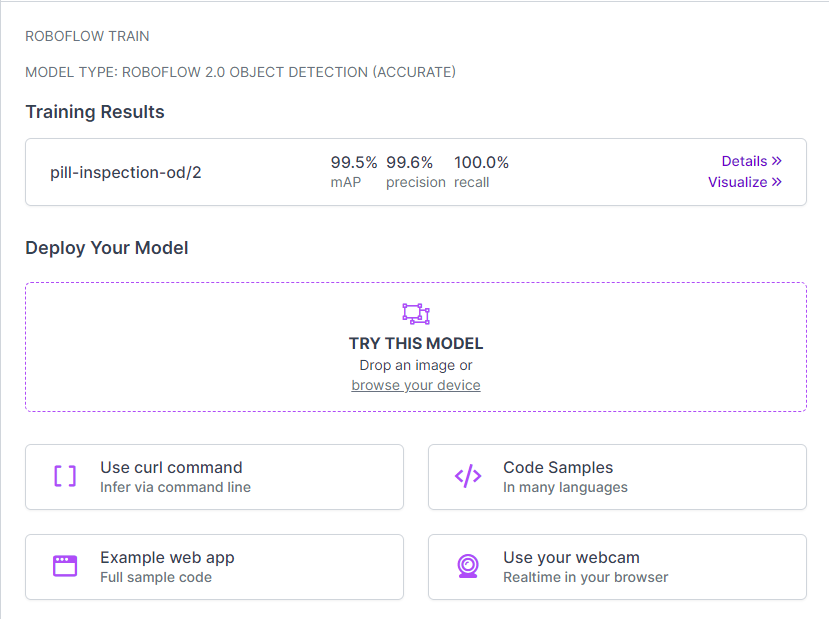Screen dimensions: 829x619
Task: Open the Use your webcam card
Action: click(x=617, y=567)
